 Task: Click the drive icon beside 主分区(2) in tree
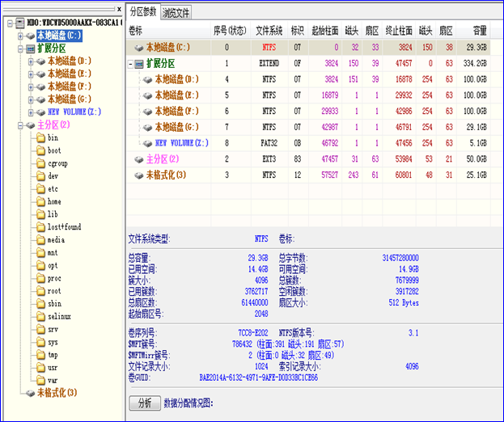click(x=31, y=125)
